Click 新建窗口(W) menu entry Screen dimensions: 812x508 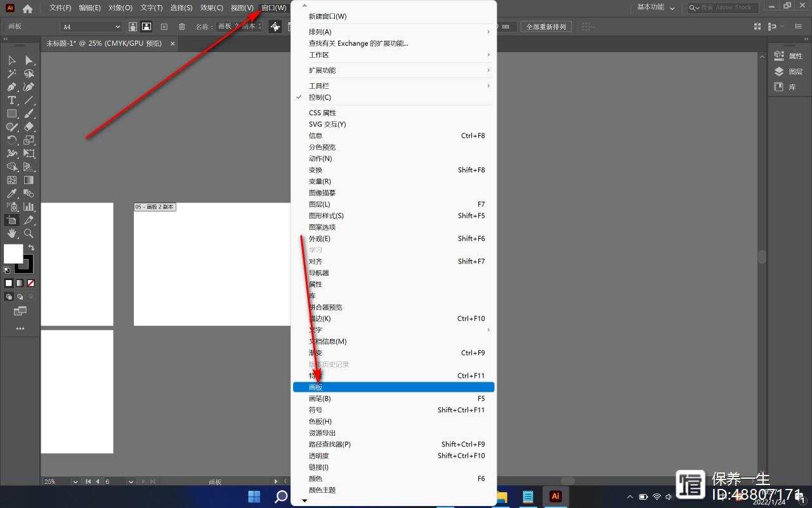(393, 16)
